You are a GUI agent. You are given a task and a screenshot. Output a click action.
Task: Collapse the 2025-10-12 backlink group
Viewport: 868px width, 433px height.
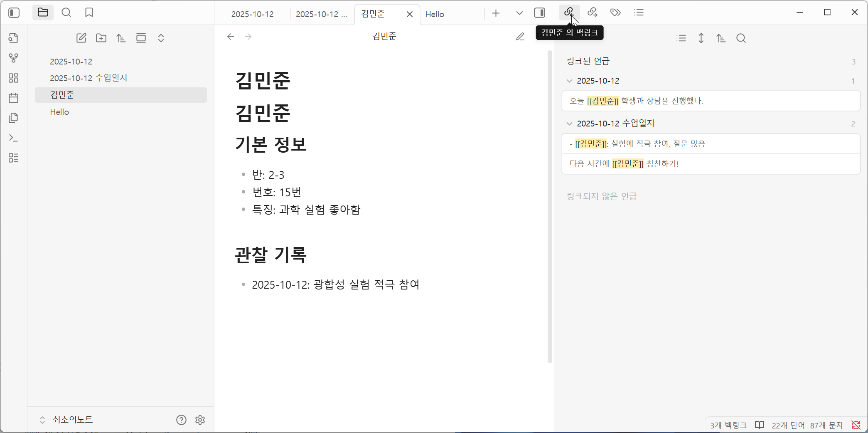click(569, 81)
